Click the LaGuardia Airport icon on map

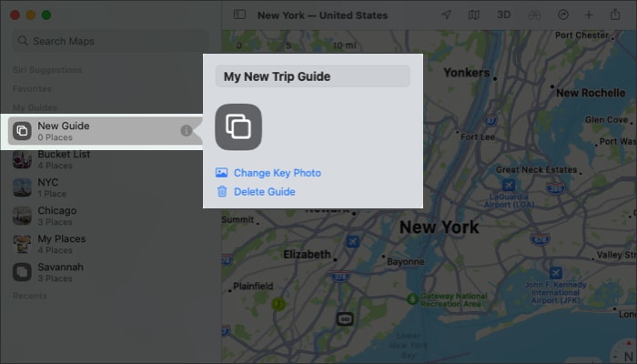click(508, 186)
